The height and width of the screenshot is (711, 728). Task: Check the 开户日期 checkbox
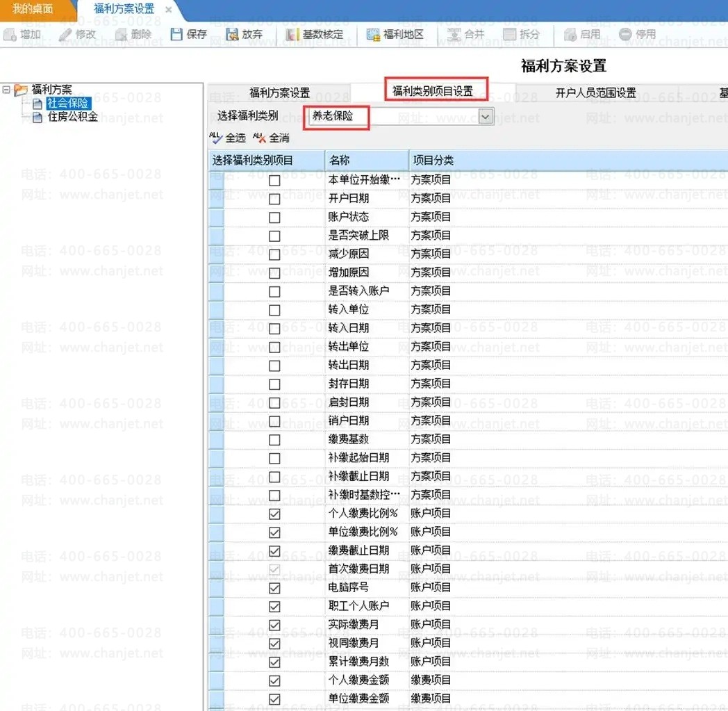[274, 199]
